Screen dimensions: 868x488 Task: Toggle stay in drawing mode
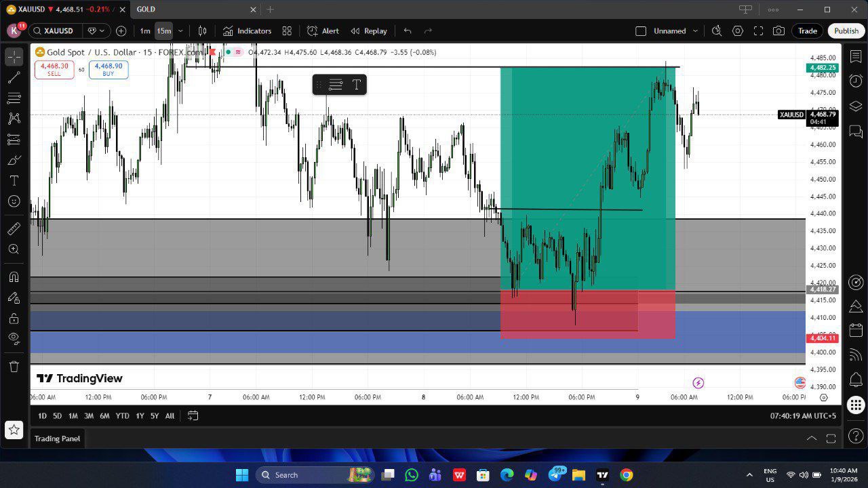(14, 298)
